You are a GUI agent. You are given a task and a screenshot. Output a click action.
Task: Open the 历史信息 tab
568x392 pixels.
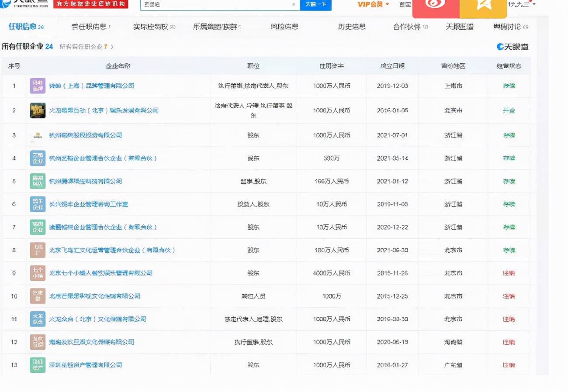[x=352, y=27]
